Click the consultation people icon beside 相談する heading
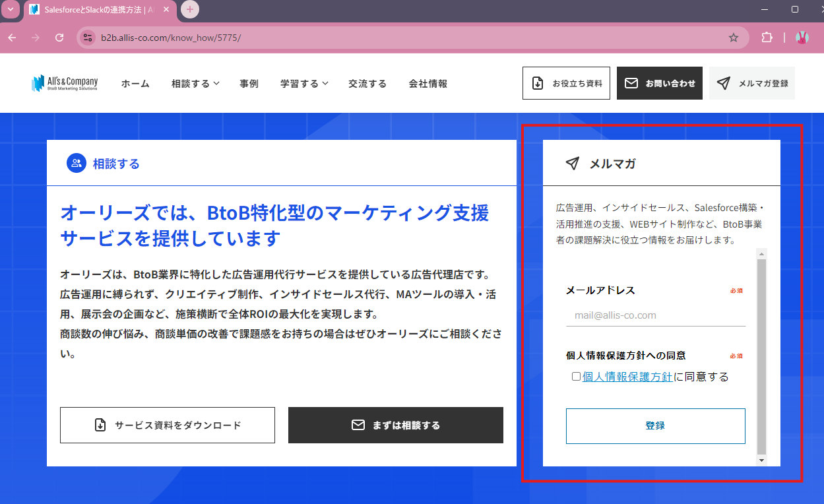The image size is (824, 504). pyautogui.click(x=77, y=162)
